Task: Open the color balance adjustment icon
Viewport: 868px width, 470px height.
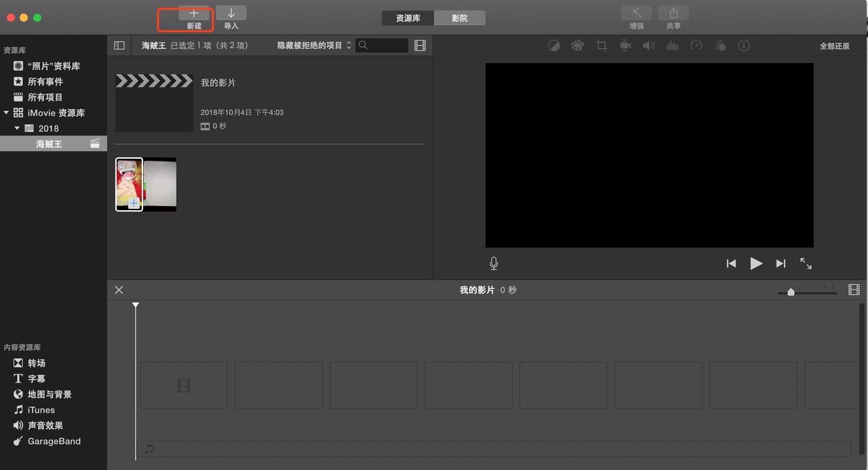Action: (x=554, y=45)
